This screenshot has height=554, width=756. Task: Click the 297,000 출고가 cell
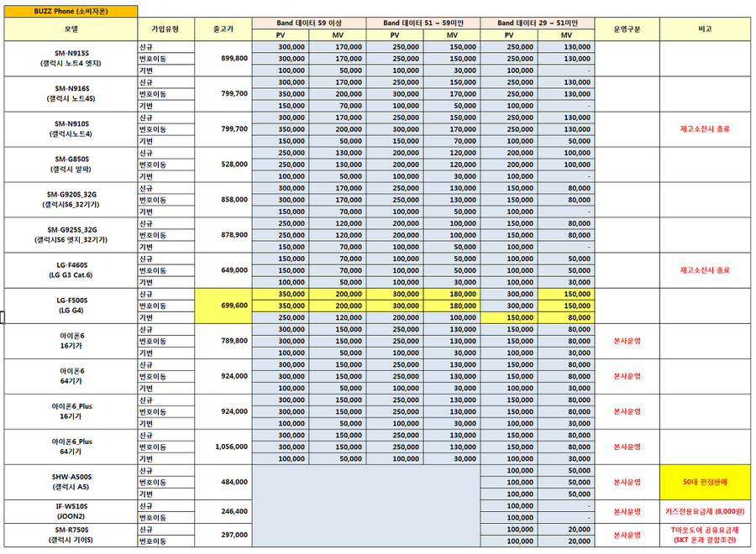pos(223,536)
